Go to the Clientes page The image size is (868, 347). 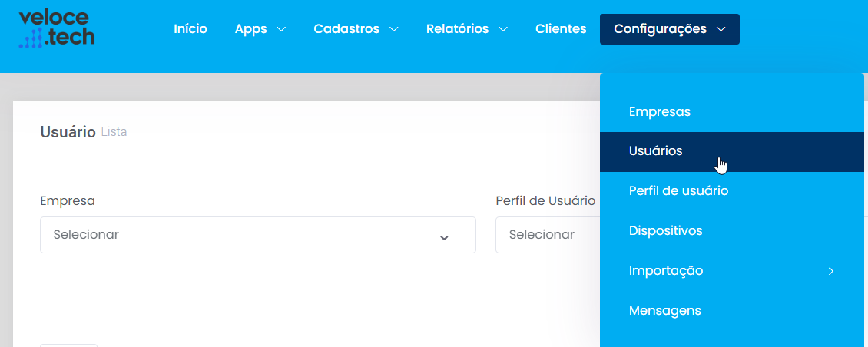(x=561, y=29)
